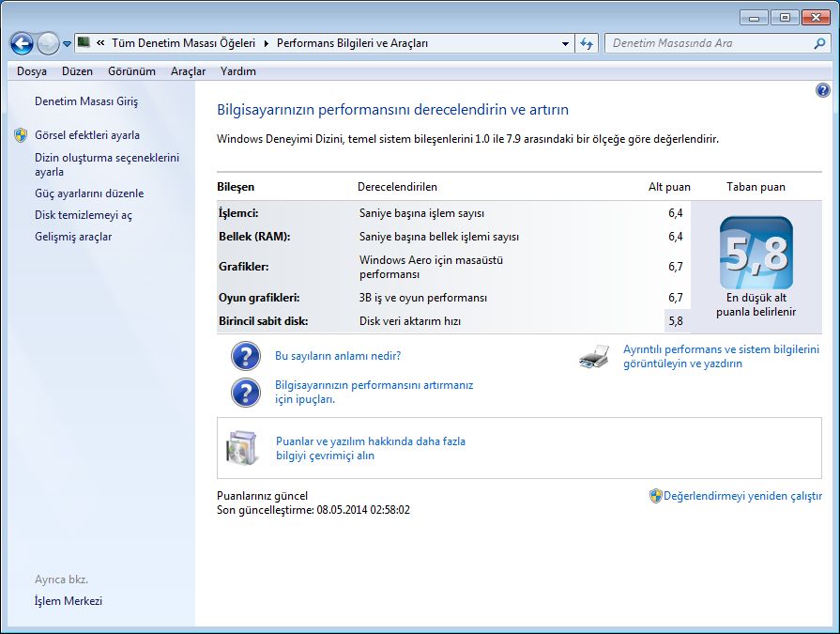The image size is (840, 634).
Task: Open recent pages dropdown next to nav arrows
Action: (x=67, y=44)
